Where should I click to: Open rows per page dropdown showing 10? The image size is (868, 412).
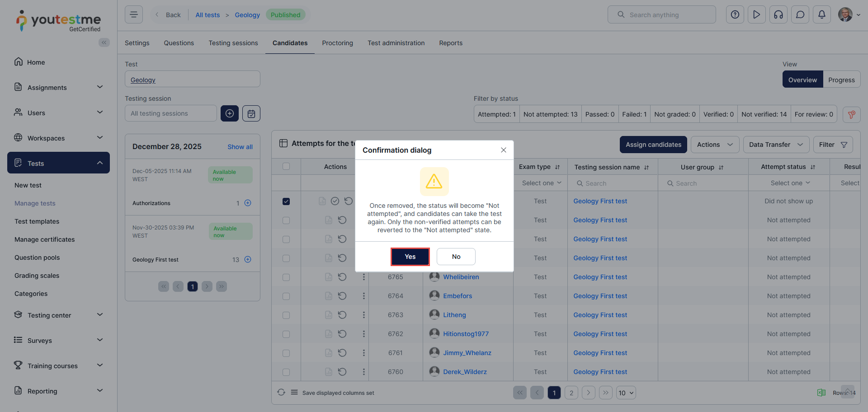coord(626,393)
